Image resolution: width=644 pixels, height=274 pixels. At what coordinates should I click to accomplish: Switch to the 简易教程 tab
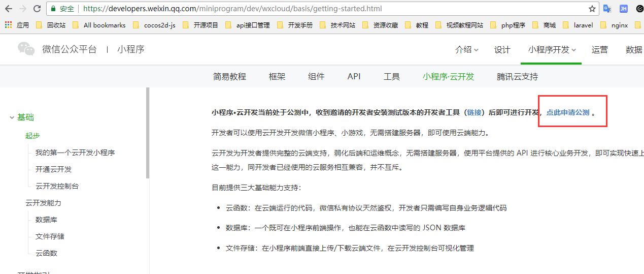[x=229, y=77]
